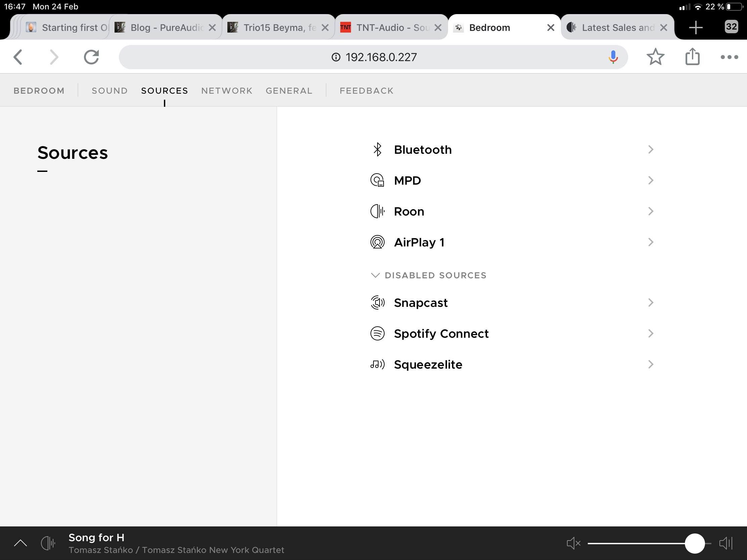Close the Latest Sales tab
The width and height of the screenshot is (747, 560).
(663, 28)
